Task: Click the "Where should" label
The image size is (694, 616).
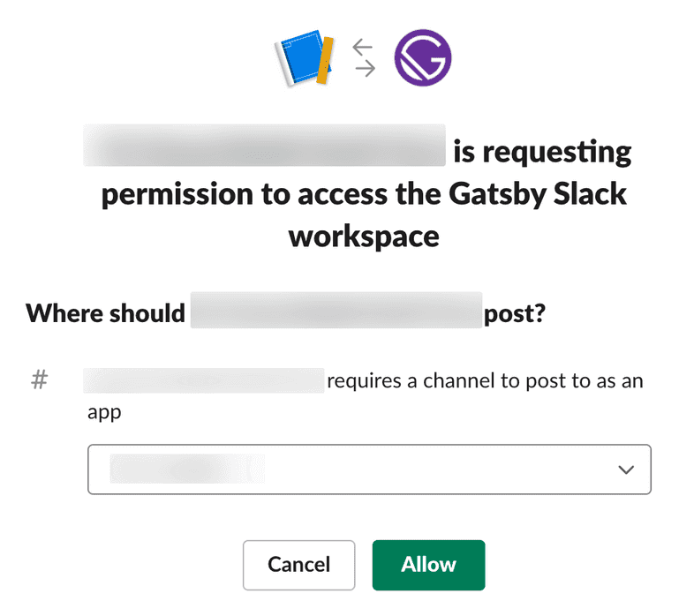Action: click(x=105, y=313)
